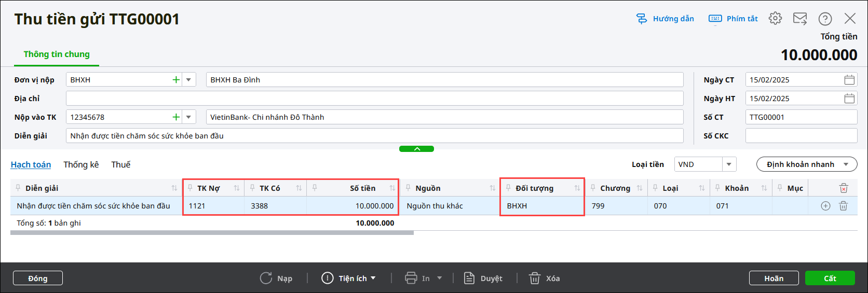
Task: Expand the In print options arrow
Action: 440,278
